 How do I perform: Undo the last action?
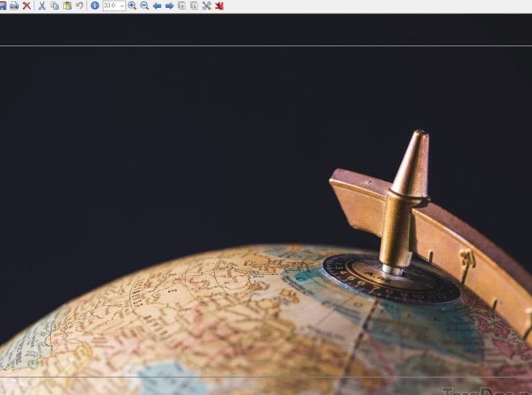point(79,6)
